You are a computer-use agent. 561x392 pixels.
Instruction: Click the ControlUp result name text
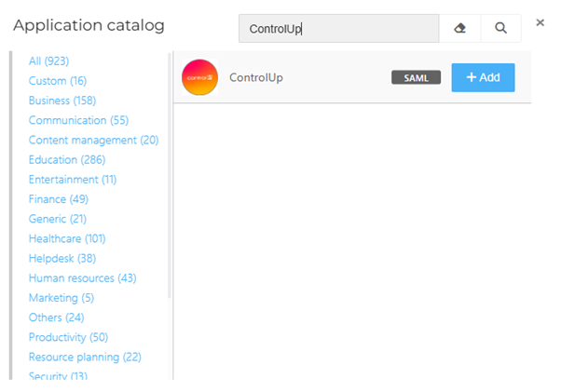point(255,78)
